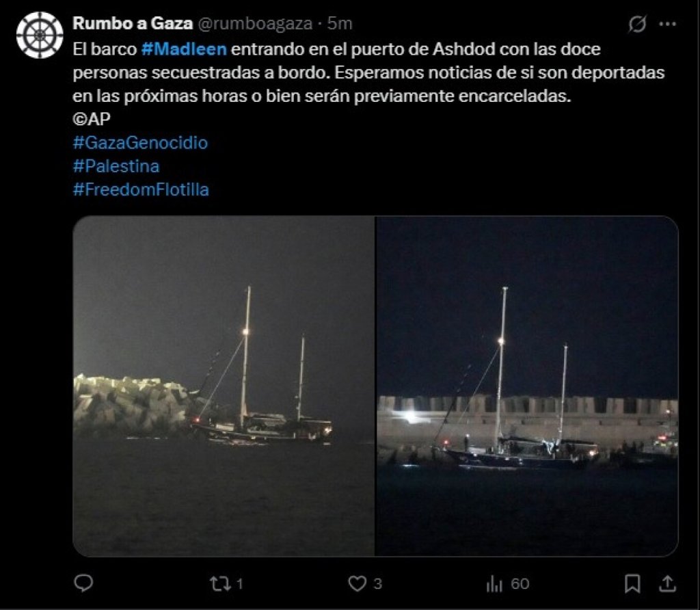Viewport: 700px width, 610px height.
Task: Click the Rumbo a Gaza display name
Action: [133, 24]
